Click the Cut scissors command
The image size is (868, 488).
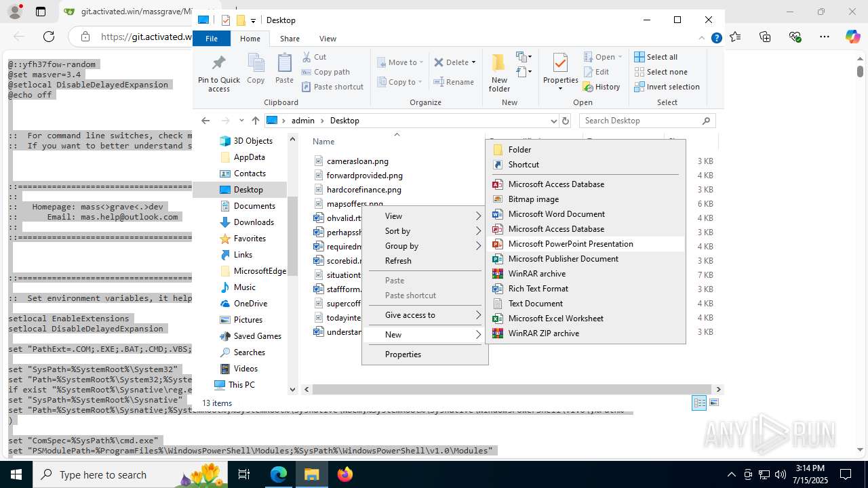pyautogui.click(x=314, y=57)
